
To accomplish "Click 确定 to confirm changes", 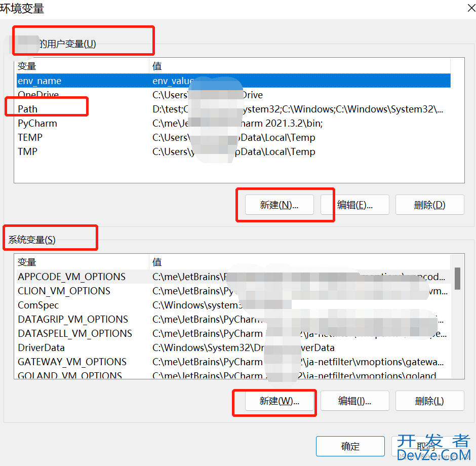I will pyautogui.click(x=350, y=446).
